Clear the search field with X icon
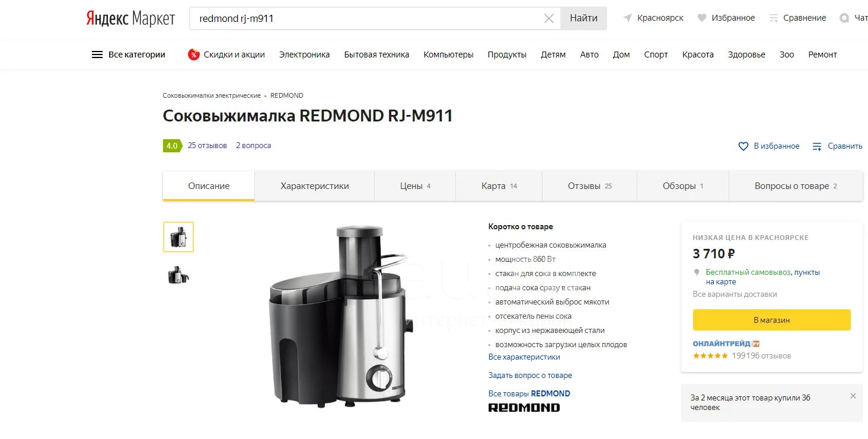The height and width of the screenshot is (439, 868). (x=549, y=18)
